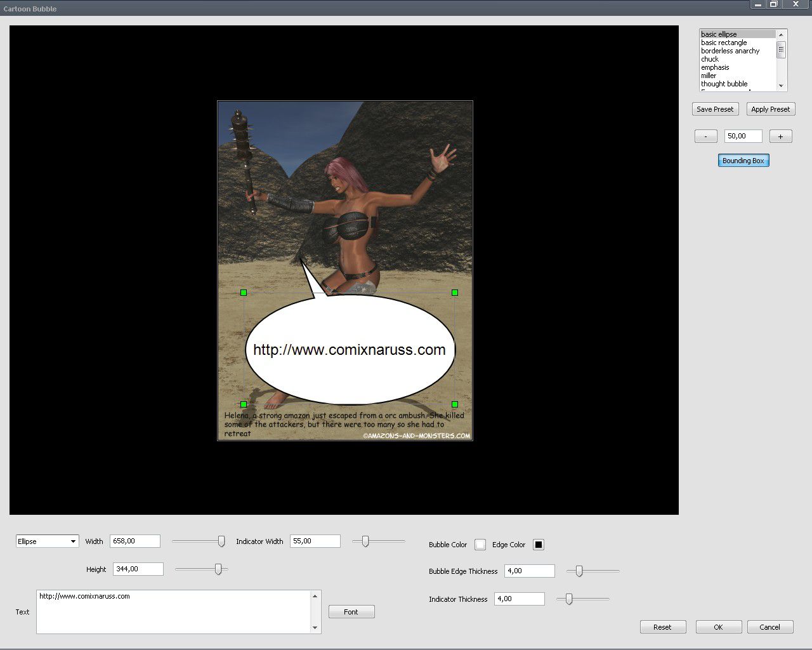Viewport: 812px width, 650px height.
Task: Click the Bubble Edge Thickness field
Action: click(530, 571)
